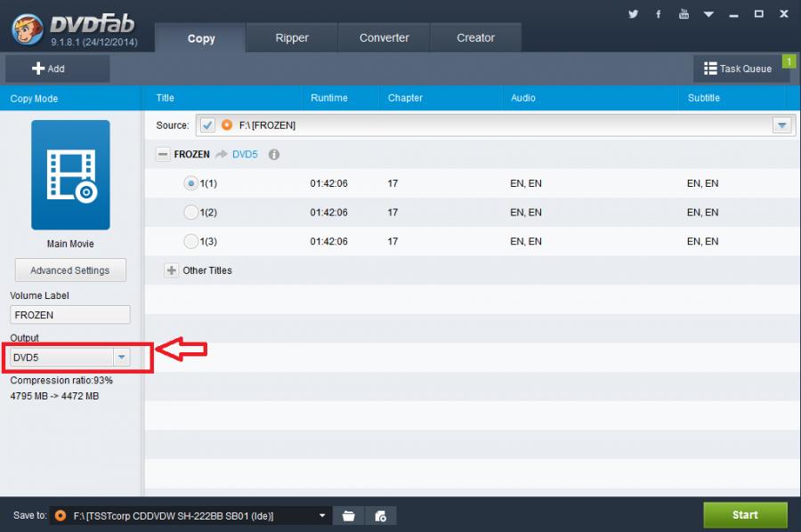Start the copy process
Screen dimensions: 801x532
745,514
